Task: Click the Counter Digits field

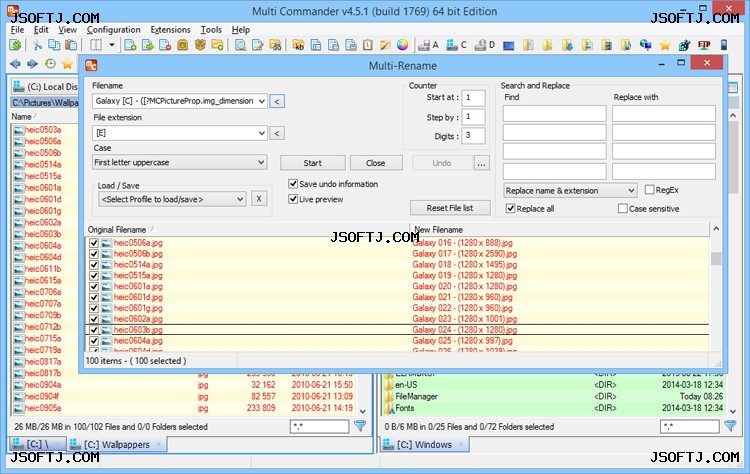Action: coord(474,136)
